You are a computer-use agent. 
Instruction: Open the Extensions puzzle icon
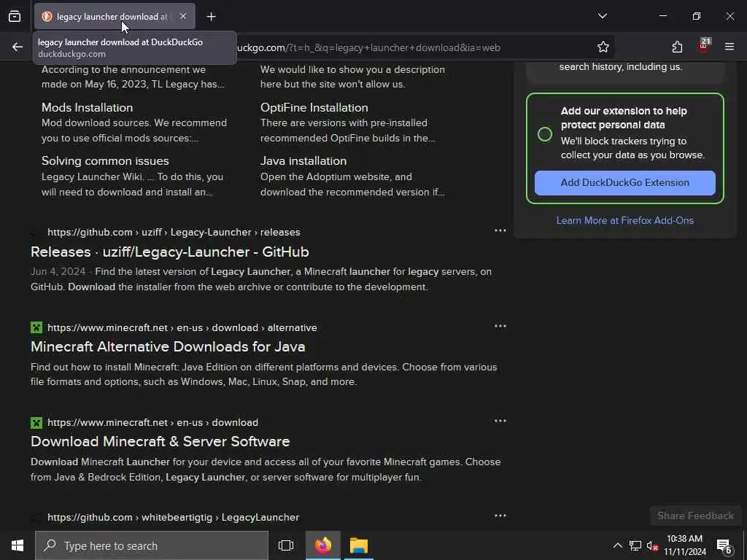[677, 47]
